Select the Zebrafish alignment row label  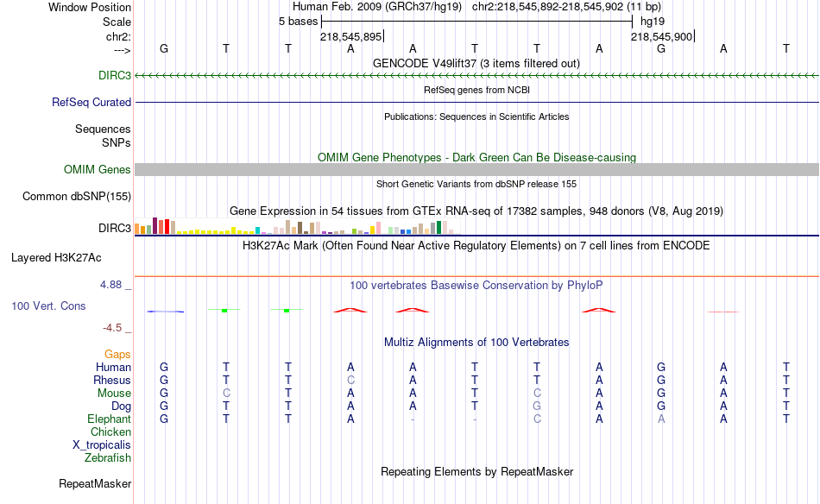pyautogui.click(x=108, y=457)
